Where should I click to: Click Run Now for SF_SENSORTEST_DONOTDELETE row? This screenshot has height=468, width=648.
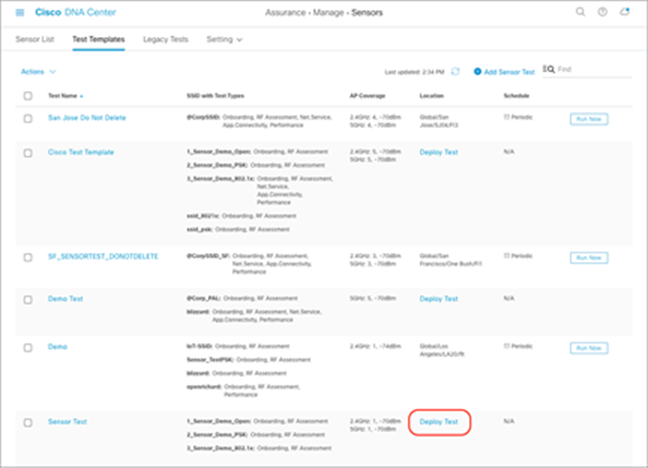point(589,258)
